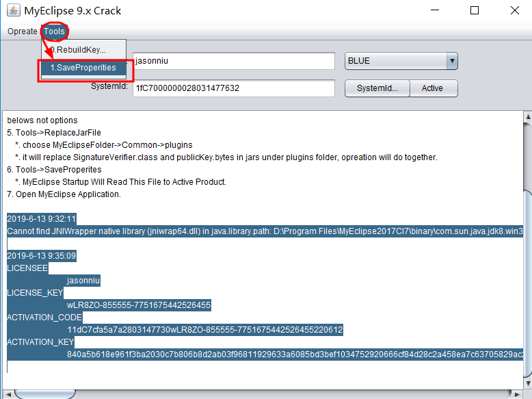The height and width of the screenshot is (399, 532).
Task: Click the Active button
Action: point(434,88)
